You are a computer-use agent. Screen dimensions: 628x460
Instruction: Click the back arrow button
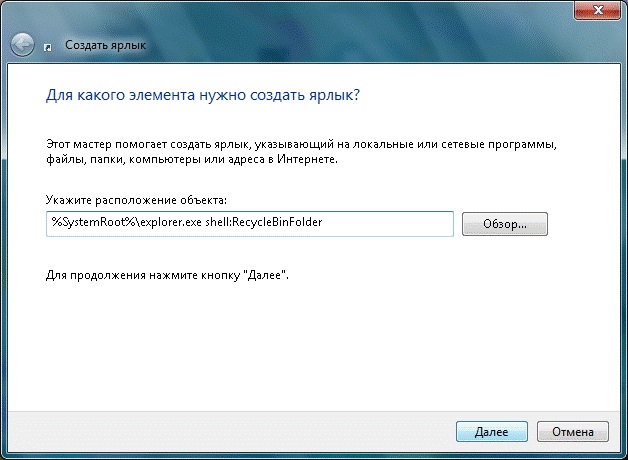22,45
